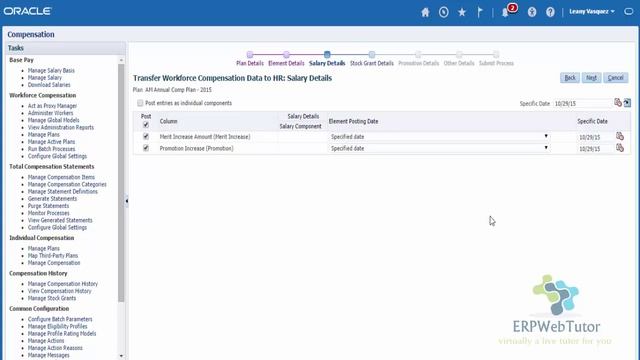The width and height of the screenshot is (640, 360).
Task: Open Manage Salary task
Action: (45, 78)
